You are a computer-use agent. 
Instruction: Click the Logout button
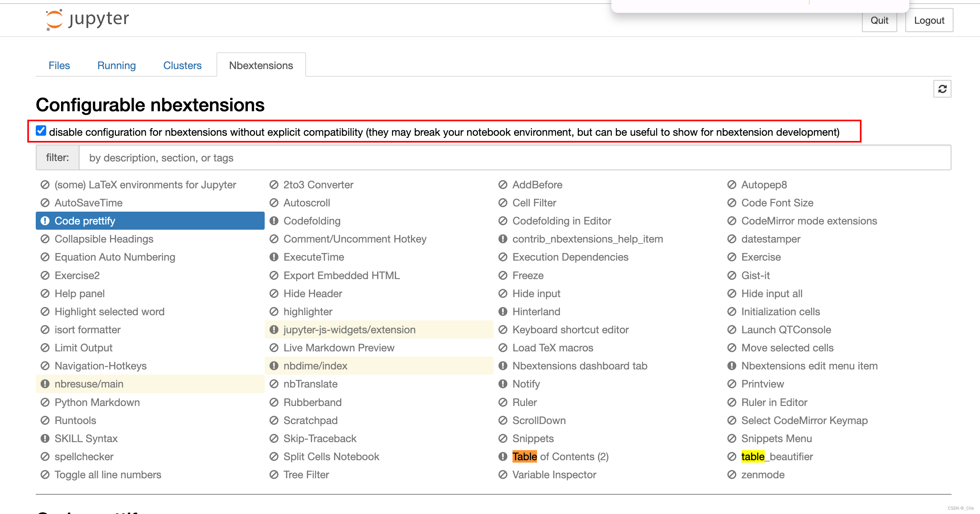(929, 20)
